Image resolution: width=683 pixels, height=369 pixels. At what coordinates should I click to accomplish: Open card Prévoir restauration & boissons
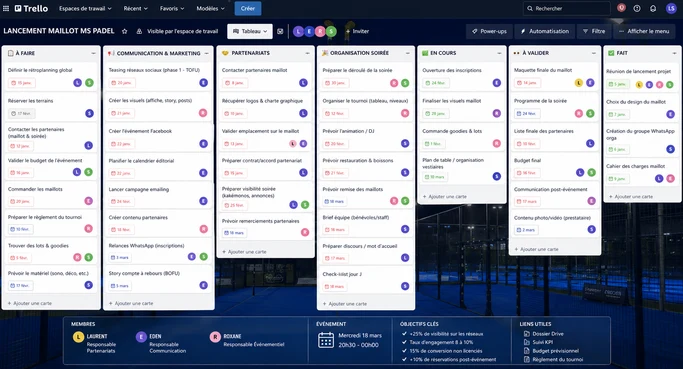point(366,167)
